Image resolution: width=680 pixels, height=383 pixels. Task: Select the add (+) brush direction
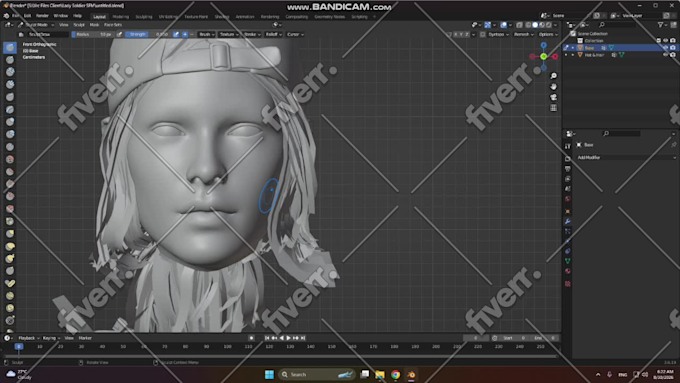[x=185, y=34]
